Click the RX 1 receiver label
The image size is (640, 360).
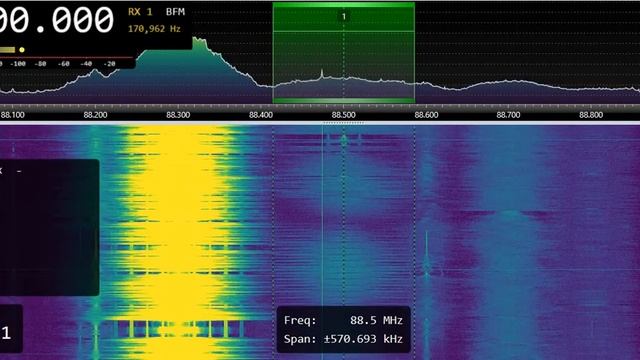click(140, 12)
